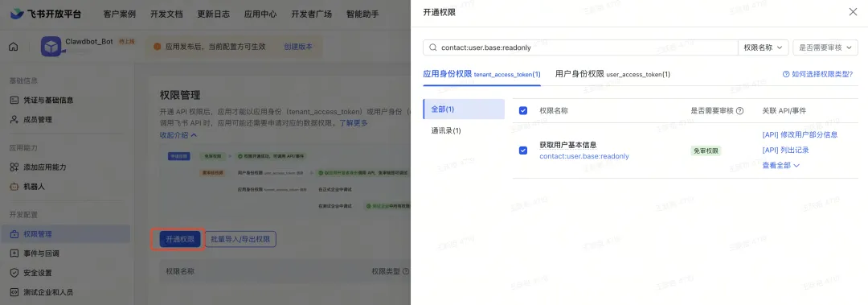Open 开发文档 in top navigation
This screenshot has height=305, width=868.
pos(166,14)
